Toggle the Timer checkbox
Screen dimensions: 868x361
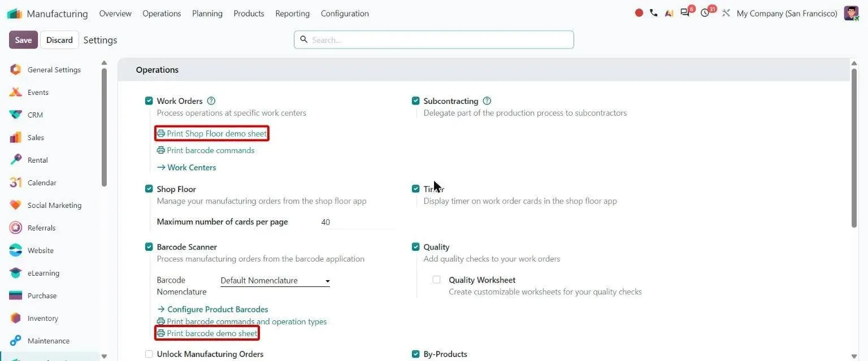point(416,189)
